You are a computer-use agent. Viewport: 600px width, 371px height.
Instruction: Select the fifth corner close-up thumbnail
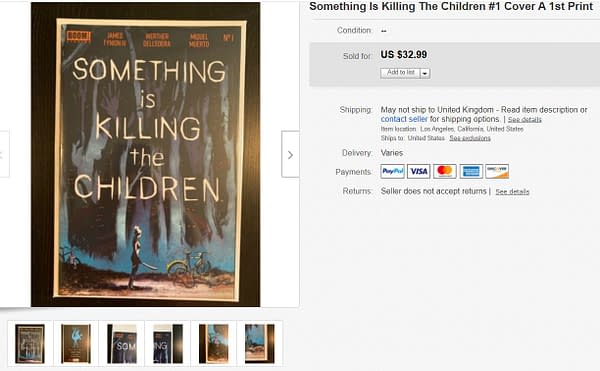[x=214, y=343]
